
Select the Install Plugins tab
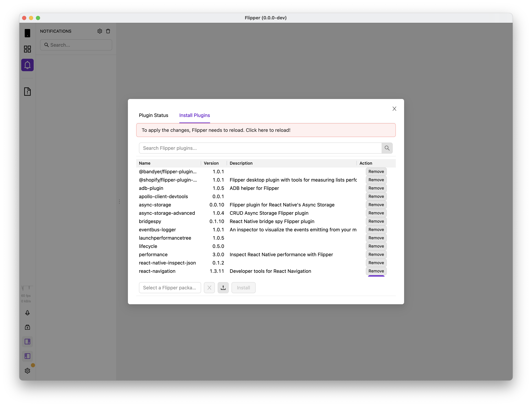(194, 115)
